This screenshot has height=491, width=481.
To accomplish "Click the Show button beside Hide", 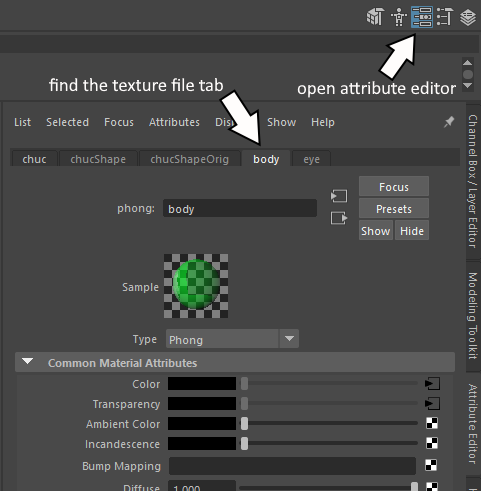I will click(376, 230).
